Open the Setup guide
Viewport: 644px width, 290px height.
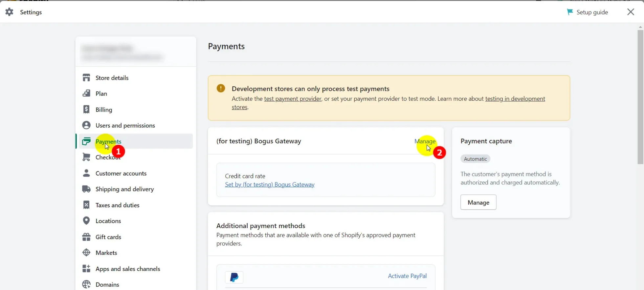pyautogui.click(x=588, y=12)
